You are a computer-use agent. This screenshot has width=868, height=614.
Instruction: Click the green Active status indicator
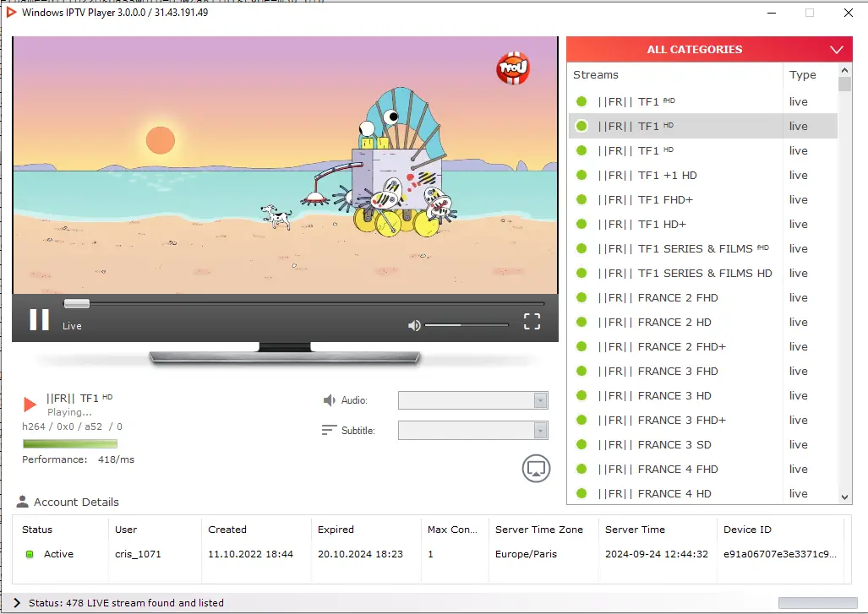click(30, 554)
